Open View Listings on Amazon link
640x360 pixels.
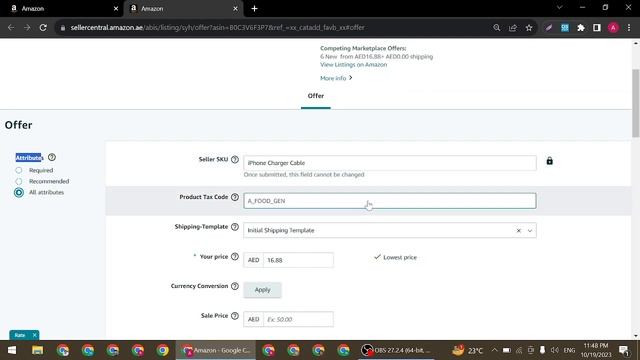[x=353, y=64]
